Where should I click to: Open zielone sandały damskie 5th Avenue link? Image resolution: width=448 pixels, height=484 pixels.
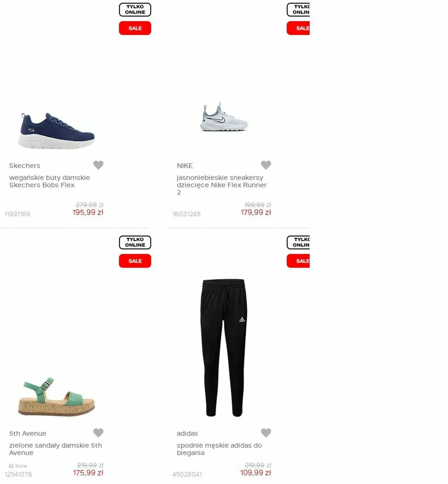click(x=56, y=449)
